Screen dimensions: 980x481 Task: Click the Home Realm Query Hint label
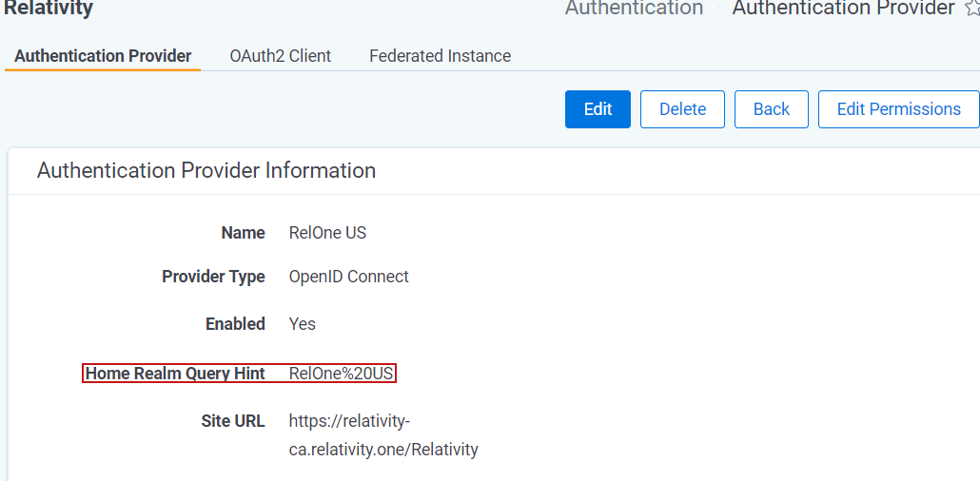click(x=175, y=374)
